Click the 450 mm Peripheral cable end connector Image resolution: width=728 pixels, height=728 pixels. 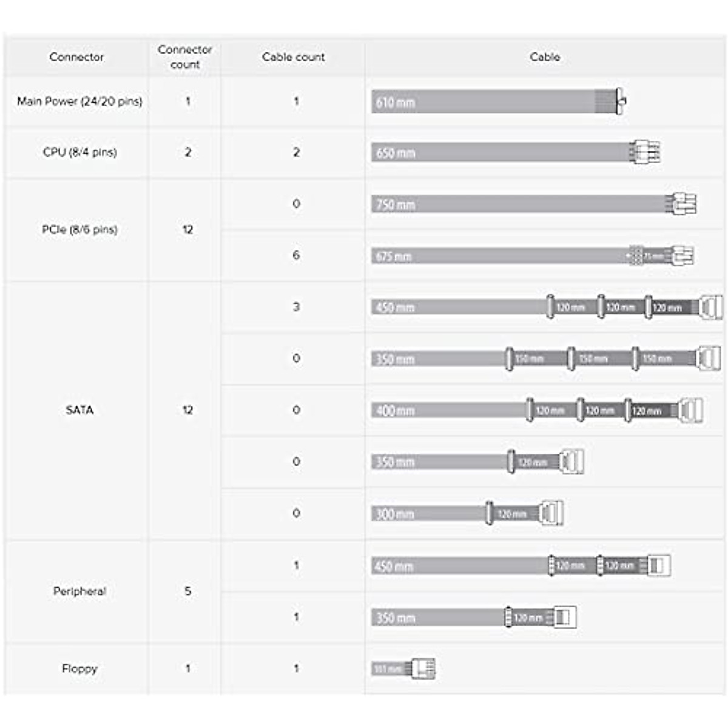point(659,565)
